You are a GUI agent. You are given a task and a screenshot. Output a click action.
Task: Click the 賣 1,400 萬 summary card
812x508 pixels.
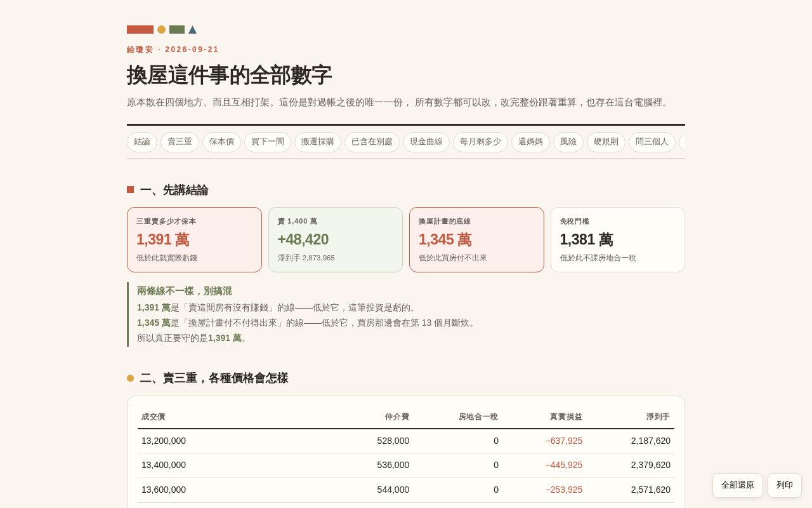336,240
